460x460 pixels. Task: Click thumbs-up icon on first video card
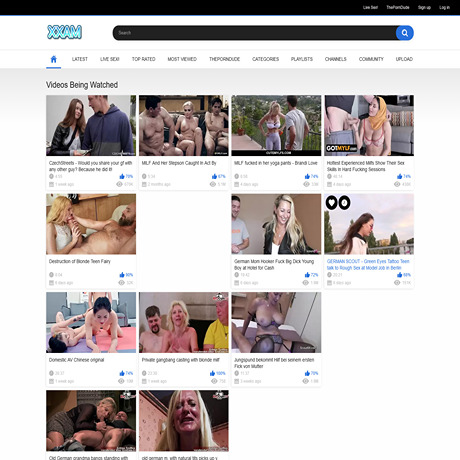[x=122, y=176]
